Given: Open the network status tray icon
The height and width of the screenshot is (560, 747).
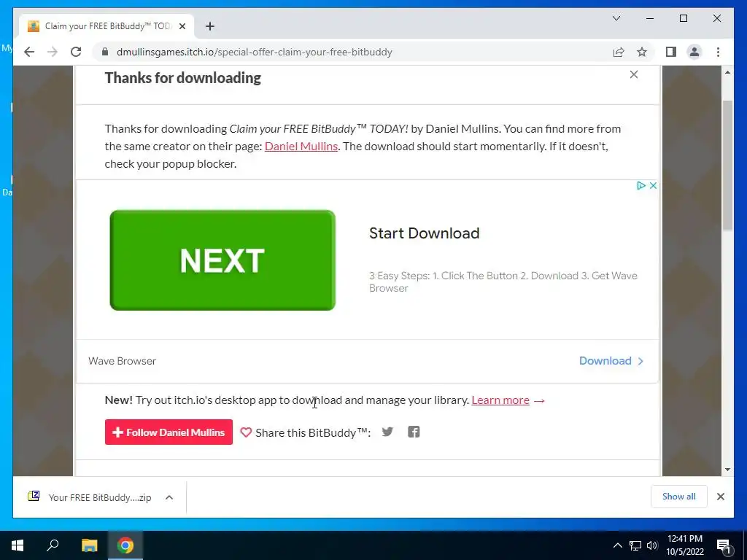Looking at the screenshot, I should tap(635, 545).
